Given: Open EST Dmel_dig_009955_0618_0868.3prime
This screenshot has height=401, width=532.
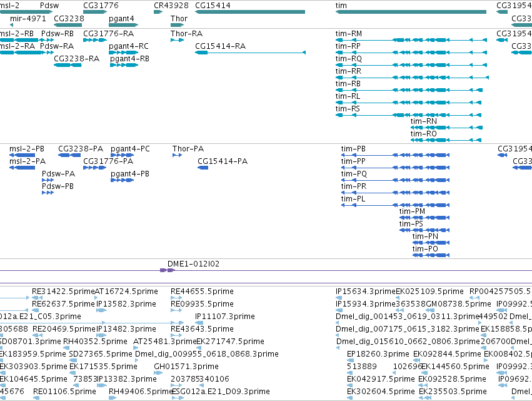Looking at the screenshot, I should (x=138, y=360).
